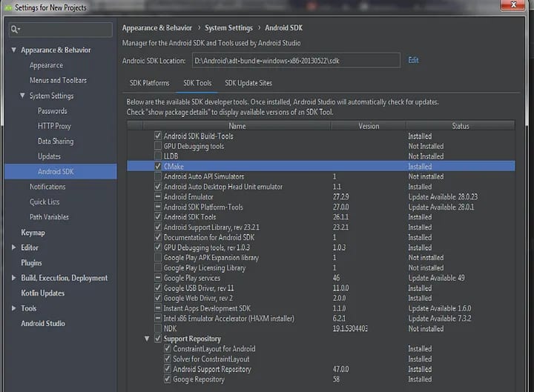
Task: Click 'Update Available: 28.0.23' status text
Action: click(443, 196)
